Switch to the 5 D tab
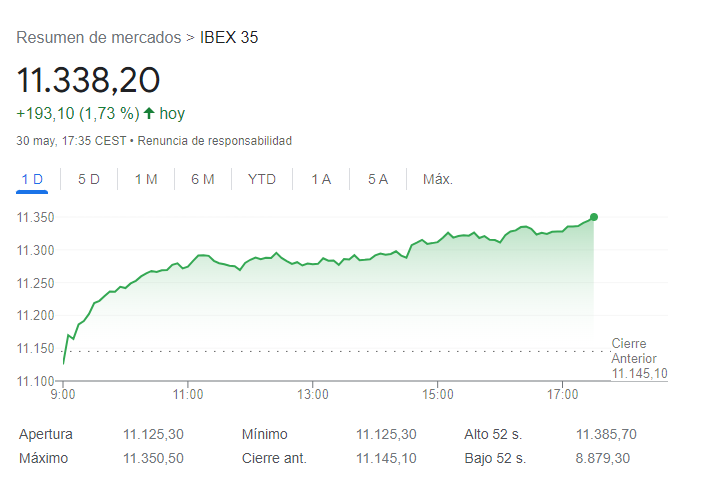 [89, 180]
